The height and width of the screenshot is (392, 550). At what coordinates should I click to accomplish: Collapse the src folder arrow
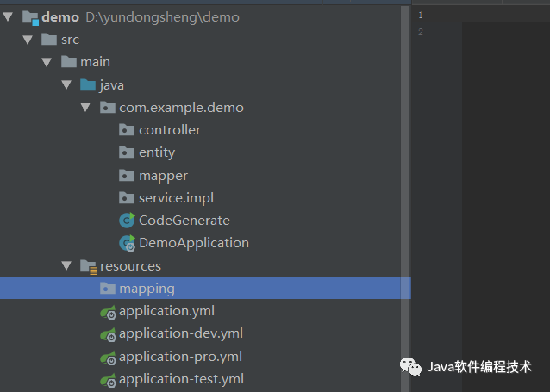click(x=28, y=40)
